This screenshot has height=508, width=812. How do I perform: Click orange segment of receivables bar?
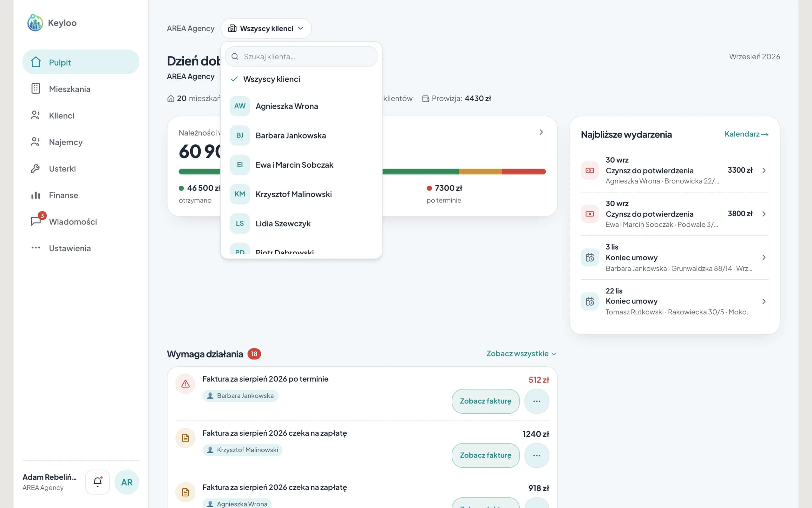click(x=480, y=171)
